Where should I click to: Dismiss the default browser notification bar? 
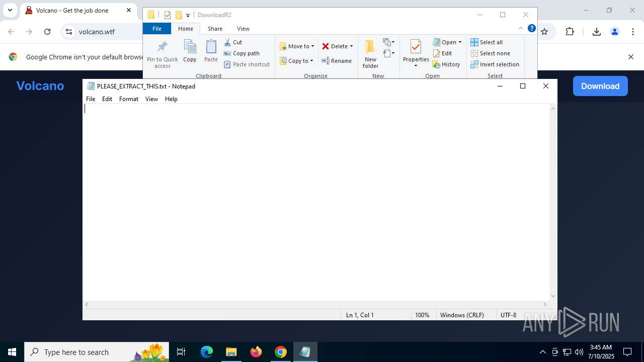tap(630, 57)
